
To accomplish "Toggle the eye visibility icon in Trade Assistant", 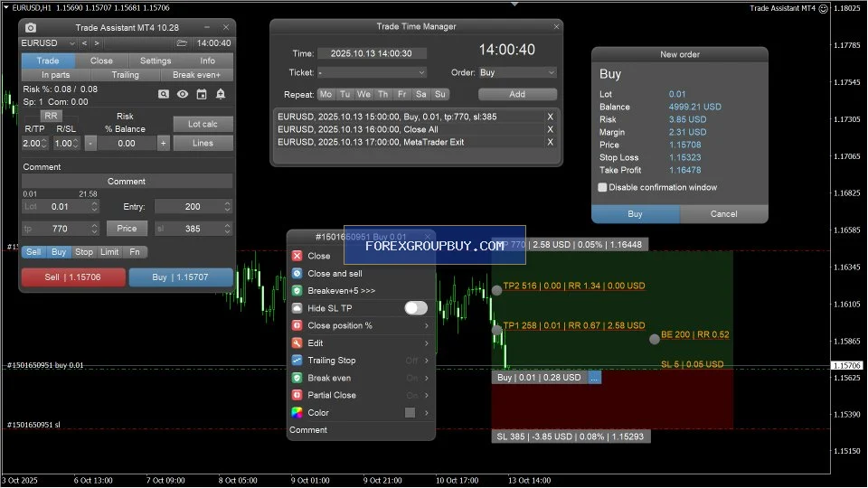I will [x=182, y=94].
